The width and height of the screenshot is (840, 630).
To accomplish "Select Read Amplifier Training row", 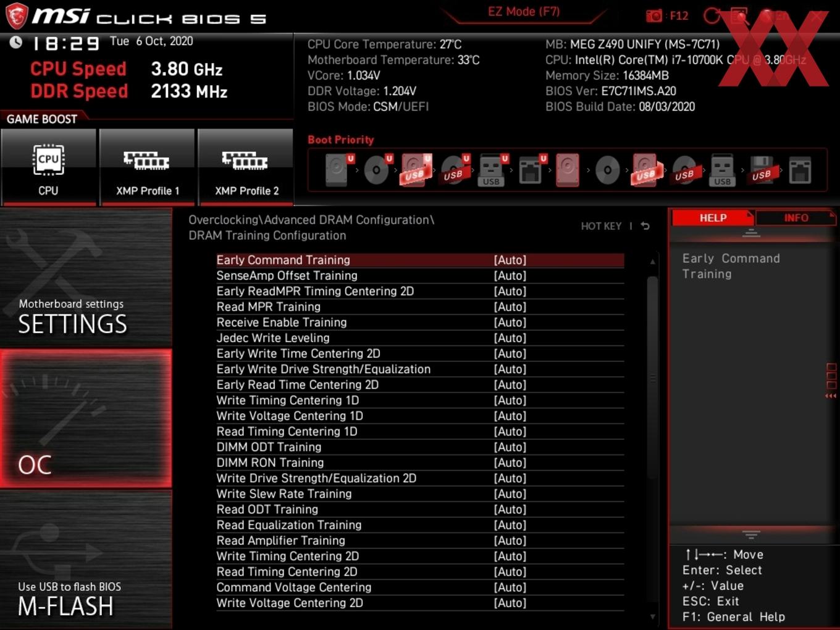I will (x=420, y=541).
